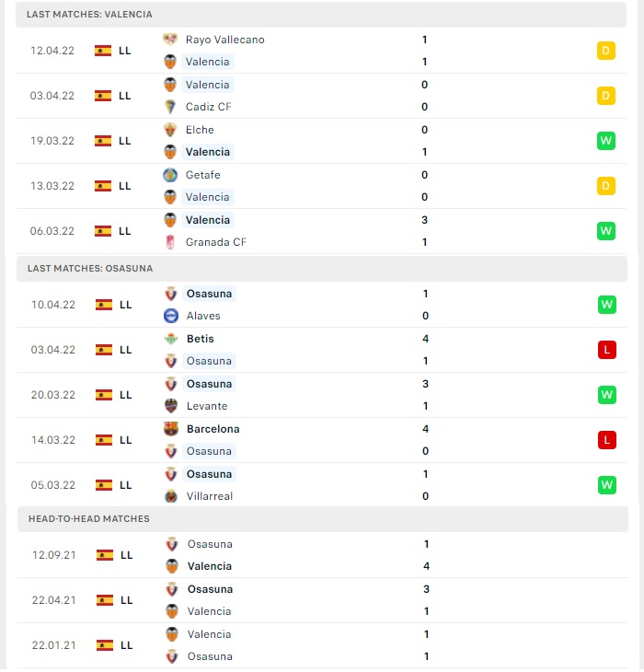Click the Villarreal club crest

pos(171,496)
